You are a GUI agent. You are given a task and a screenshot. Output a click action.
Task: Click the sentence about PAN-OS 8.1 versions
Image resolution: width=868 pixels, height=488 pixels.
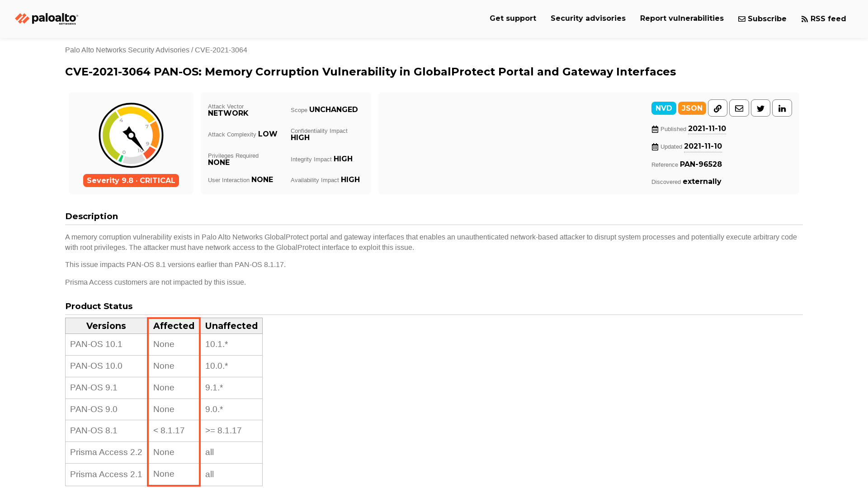coord(175,265)
